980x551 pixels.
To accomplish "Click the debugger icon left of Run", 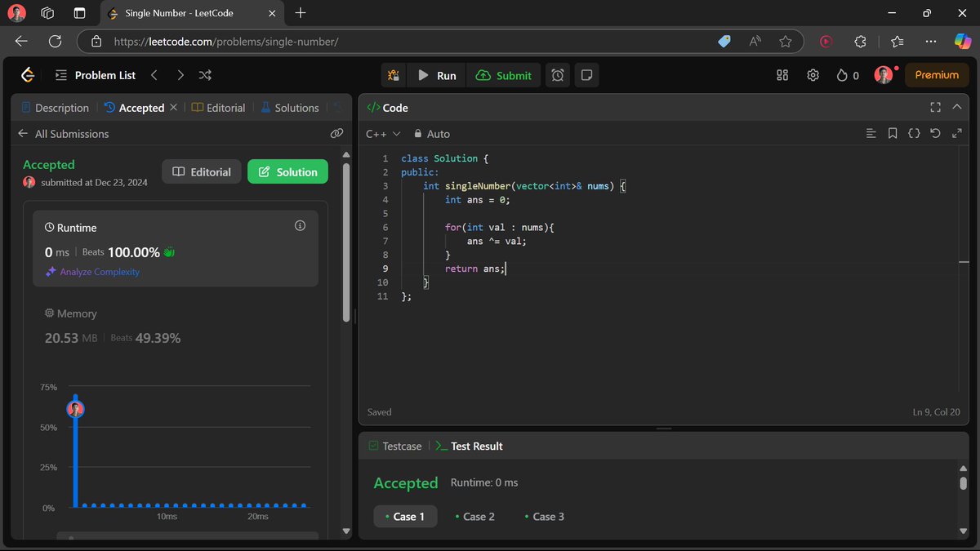I will (x=394, y=75).
